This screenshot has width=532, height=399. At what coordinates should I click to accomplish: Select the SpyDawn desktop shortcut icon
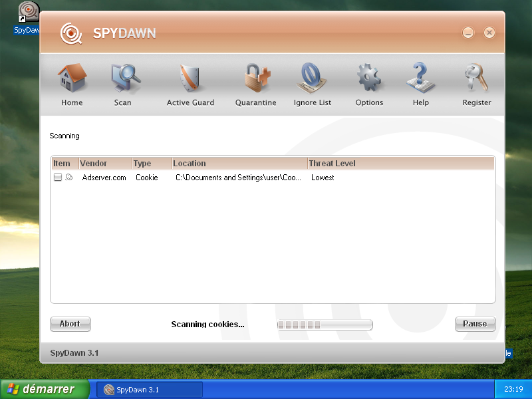29,11
